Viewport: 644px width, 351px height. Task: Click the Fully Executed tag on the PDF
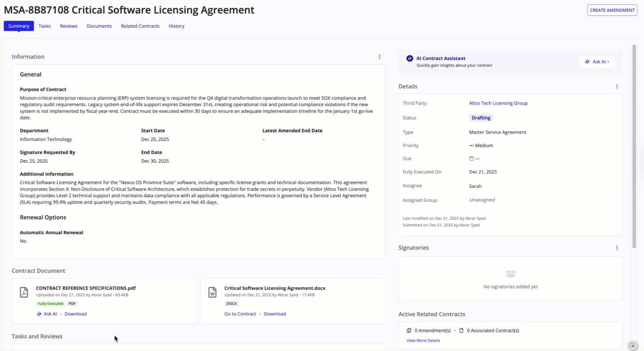pyautogui.click(x=51, y=304)
